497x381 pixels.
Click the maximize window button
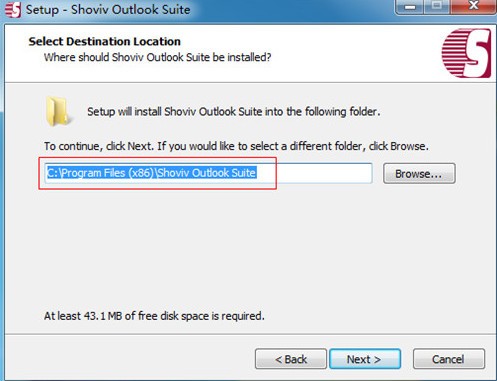(437, 7)
